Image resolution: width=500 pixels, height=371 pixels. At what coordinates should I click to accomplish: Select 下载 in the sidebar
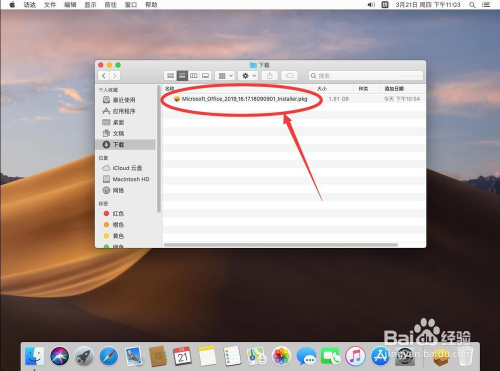[126, 144]
